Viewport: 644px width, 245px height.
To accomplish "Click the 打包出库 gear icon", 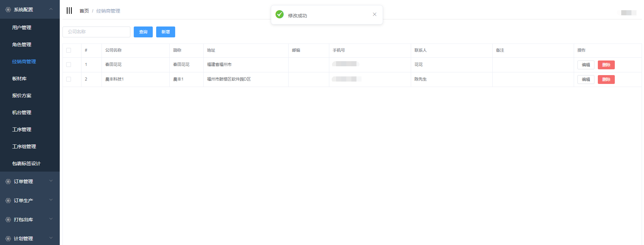I will tap(8, 220).
